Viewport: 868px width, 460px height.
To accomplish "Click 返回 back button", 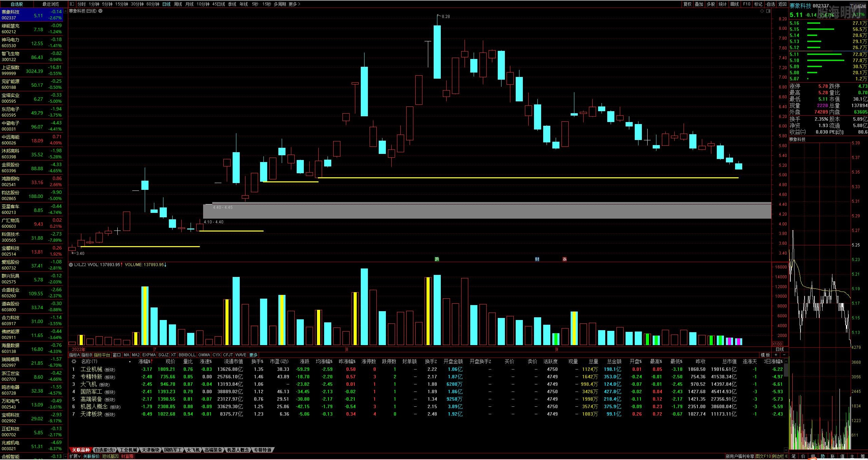I will coord(782,4).
